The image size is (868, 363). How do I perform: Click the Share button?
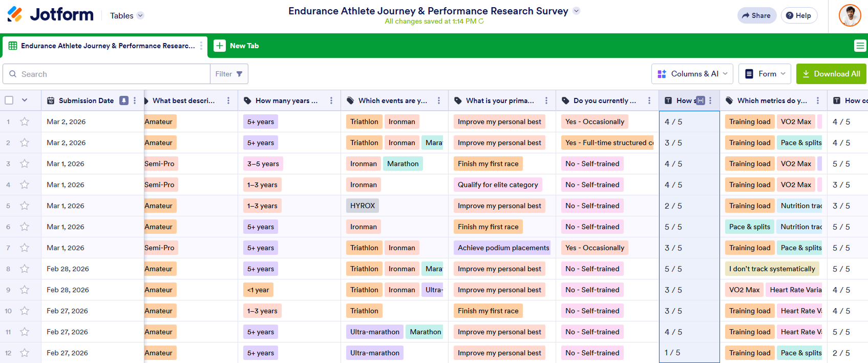tap(756, 15)
